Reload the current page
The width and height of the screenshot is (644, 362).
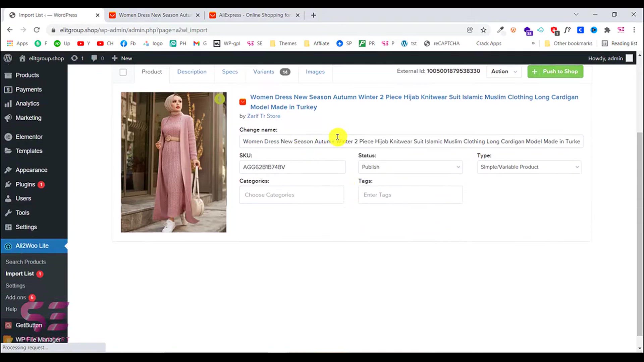37,30
